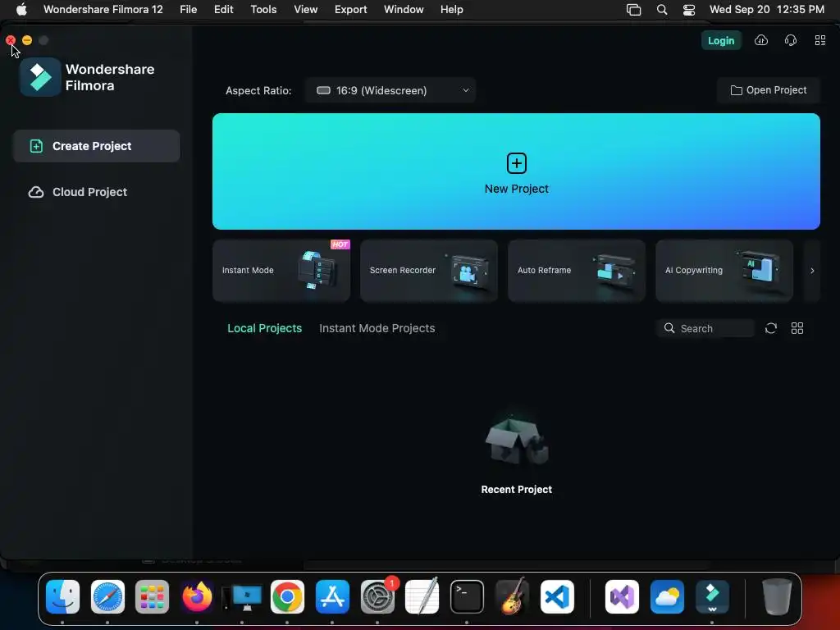Open the Edit menu
The height and width of the screenshot is (630, 840).
[223, 10]
